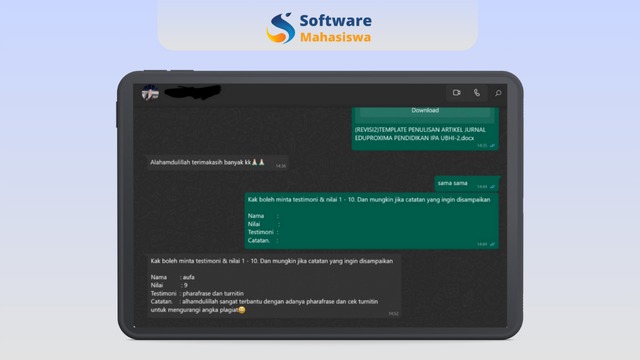Open the contact's profile picture

pyautogui.click(x=150, y=93)
